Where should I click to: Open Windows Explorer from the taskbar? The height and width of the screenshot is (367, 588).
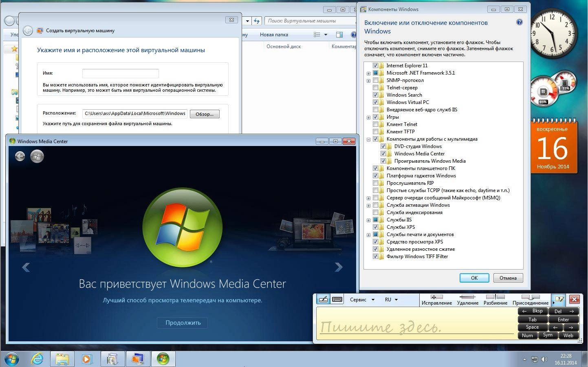pyautogui.click(x=62, y=359)
